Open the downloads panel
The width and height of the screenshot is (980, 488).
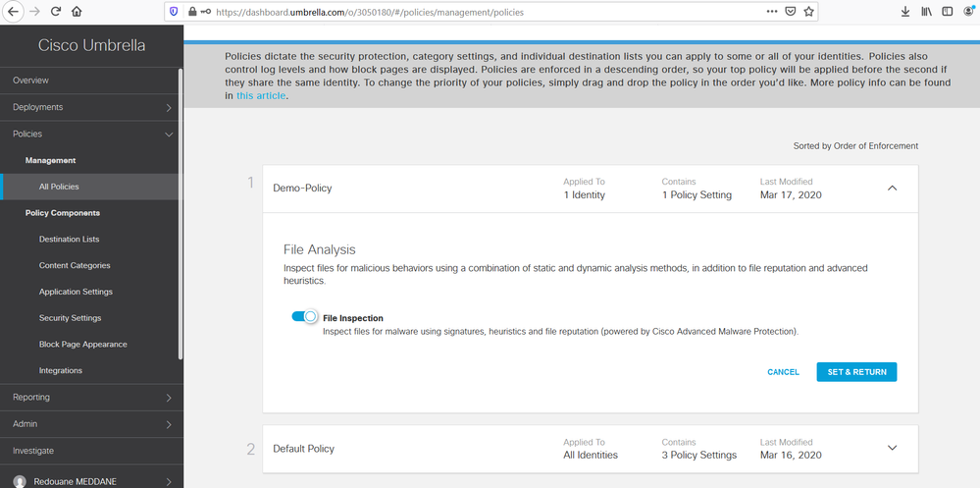(x=905, y=11)
